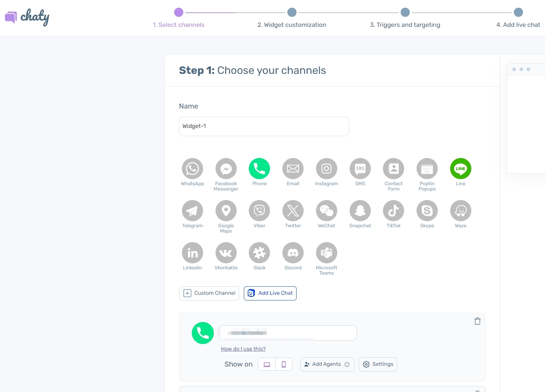Viewport: 545px width, 392px height.
Task: Select the WhatsApp channel icon
Action: (192, 169)
